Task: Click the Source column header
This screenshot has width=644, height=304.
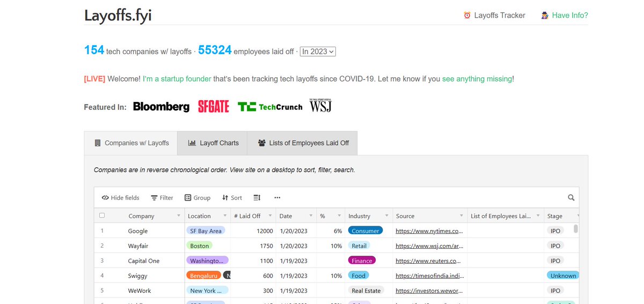Action: pos(430,216)
